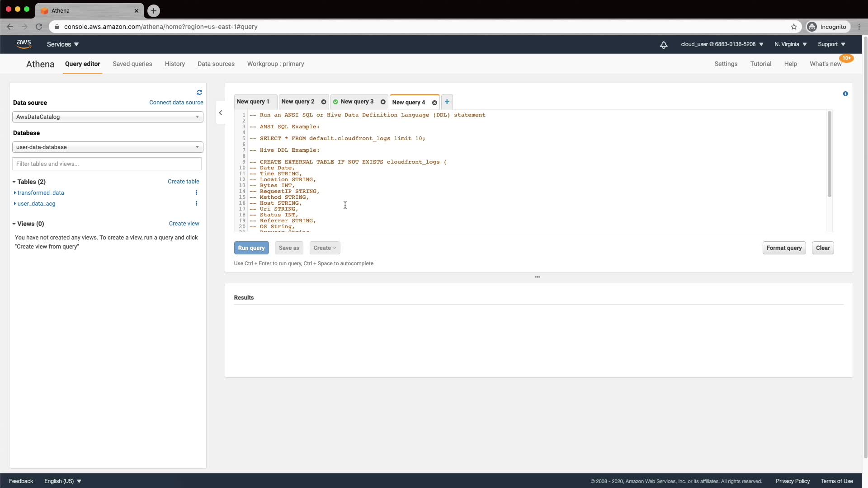868x488 pixels.
Task: Bookmark this page with the star icon
Action: (794, 27)
